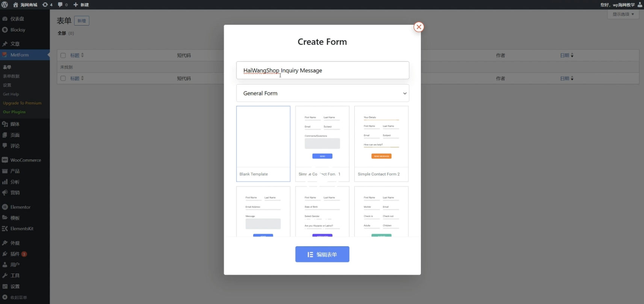Screen dimensions: 644x304
Task: Select the Simple Contact Form 1 template
Action: (322, 144)
